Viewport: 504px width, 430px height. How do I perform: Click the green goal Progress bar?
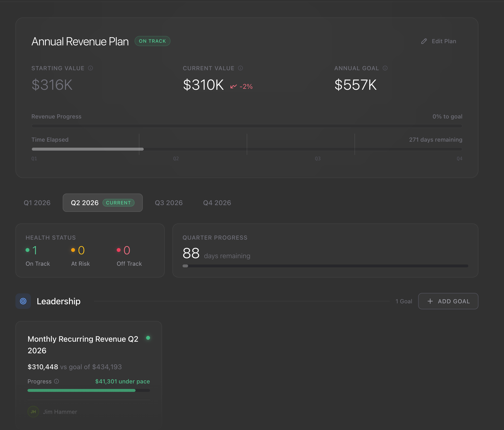pyautogui.click(x=89, y=390)
